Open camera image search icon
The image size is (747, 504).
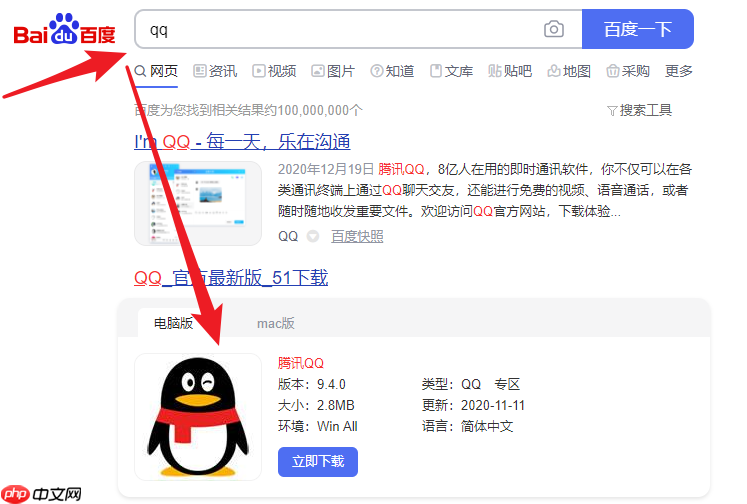tap(554, 30)
